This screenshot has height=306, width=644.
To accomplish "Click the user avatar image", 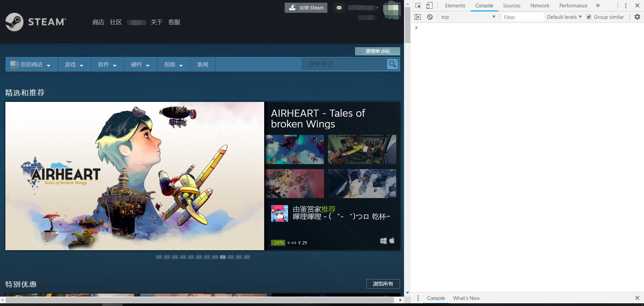I will (392, 10).
